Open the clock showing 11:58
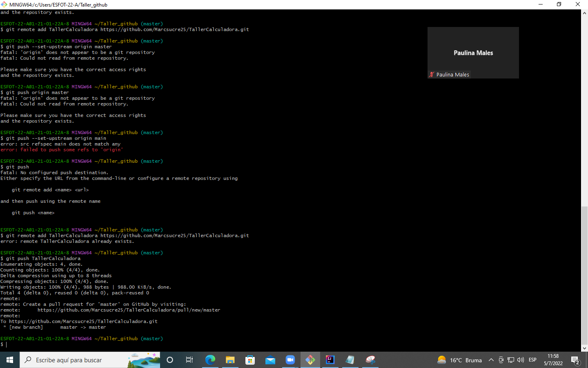Image resolution: width=588 pixels, height=368 pixels. [553, 360]
